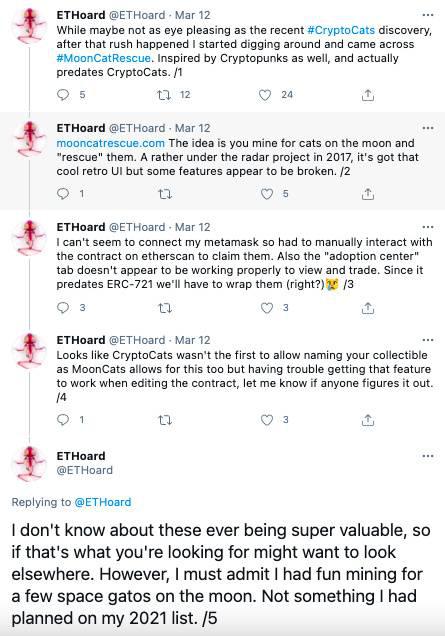Viewport: 445px width, 636px height.
Task: Open more options on the first tweet
Action: click(x=428, y=15)
